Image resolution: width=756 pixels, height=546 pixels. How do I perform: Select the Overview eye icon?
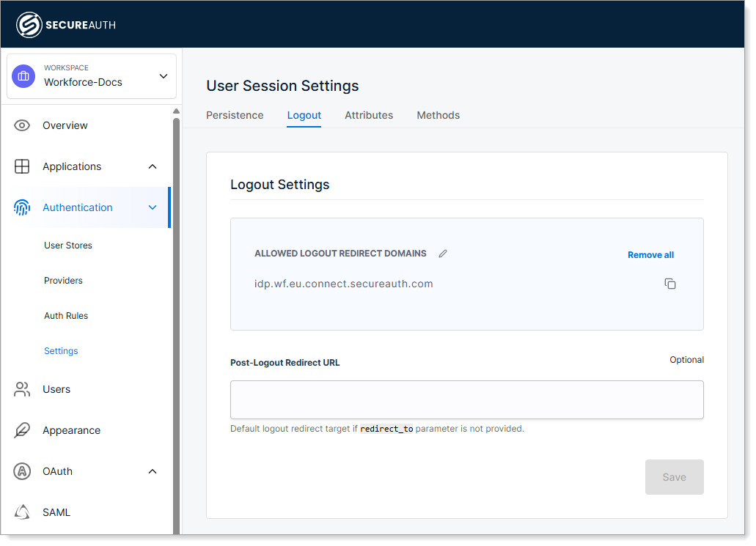[x=22, y=125]
